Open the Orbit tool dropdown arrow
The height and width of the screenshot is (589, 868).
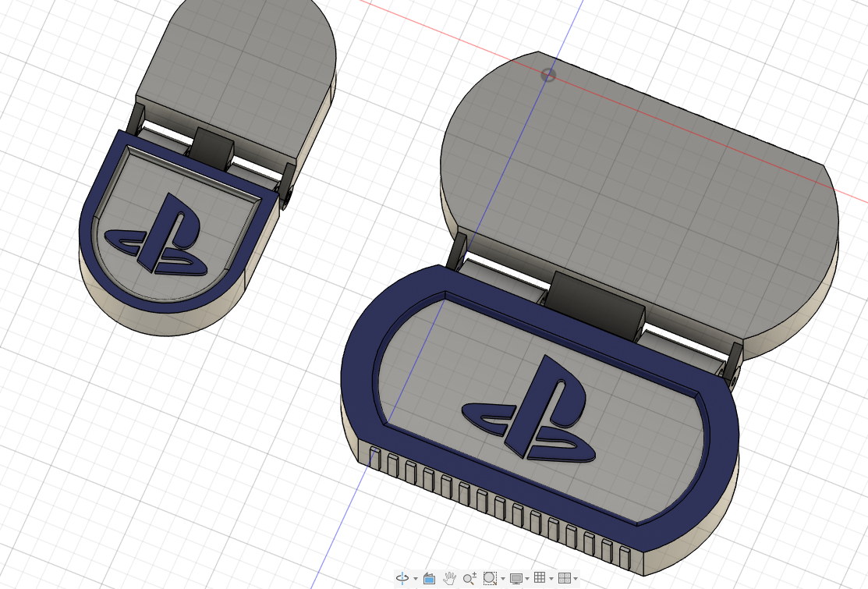click(415, 579)
